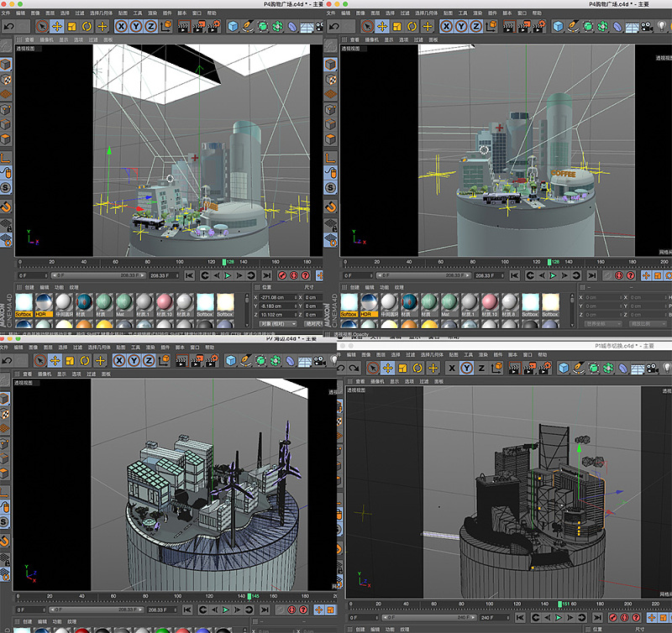The height and width of the screenshot is (633, 672).
Task: Go to start of animation in top-right window
Action: click(515, 275)
